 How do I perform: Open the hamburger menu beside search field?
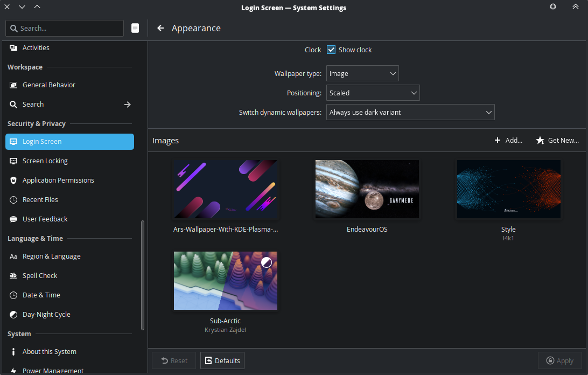click(135, 28)
